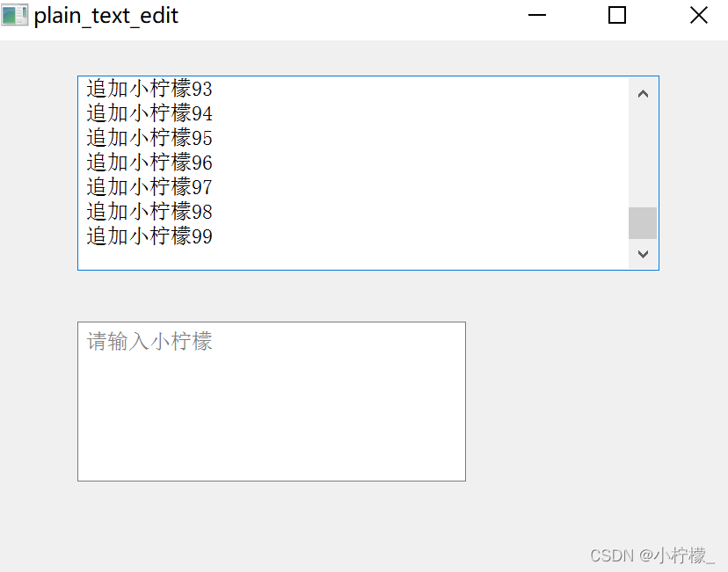Click the plain_text_edit application icon
728x572 pixels.
(14, 15)
